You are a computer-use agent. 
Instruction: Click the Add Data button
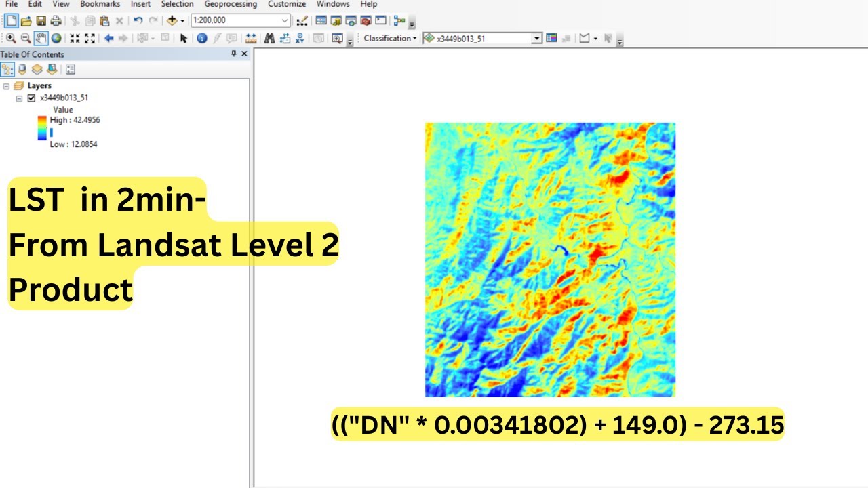tap(172, 21)
